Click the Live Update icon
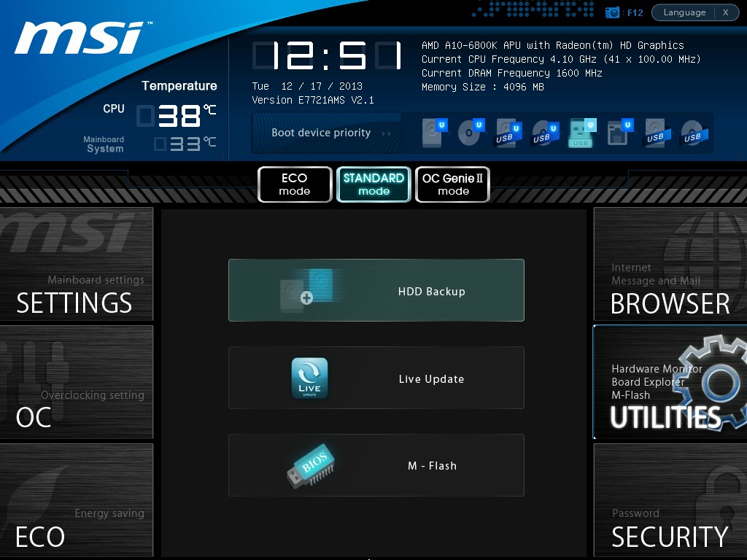The width and height of the screenshot is (747, 560). coord(309,378)
